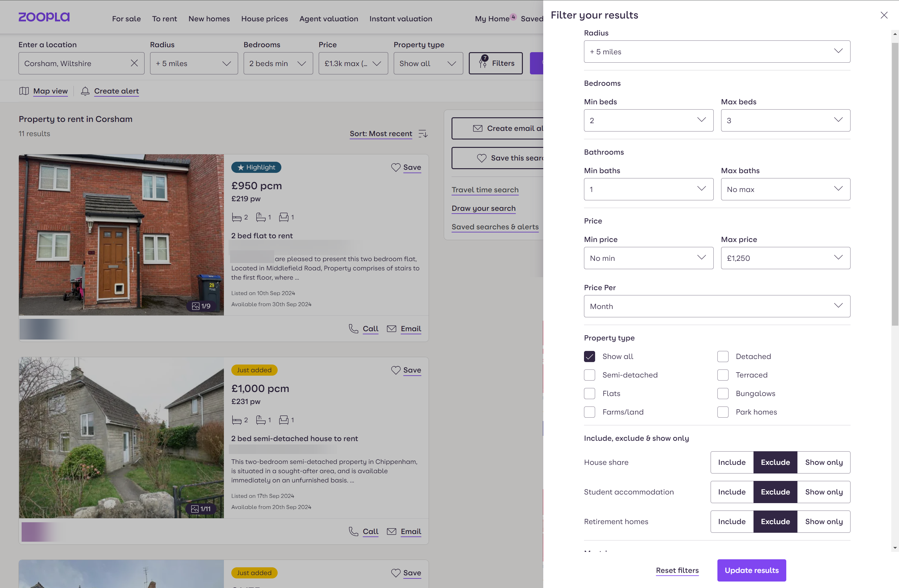
Task: Click photo counter 1/9 on first listing
Action: click(x=201, y=306)
